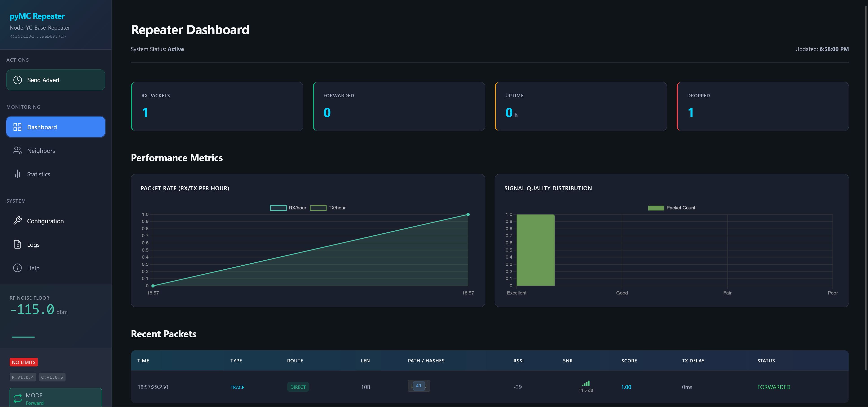This screenshot has width=868, height=407.
Task: Click the Logs document icon
Action: 18,245
